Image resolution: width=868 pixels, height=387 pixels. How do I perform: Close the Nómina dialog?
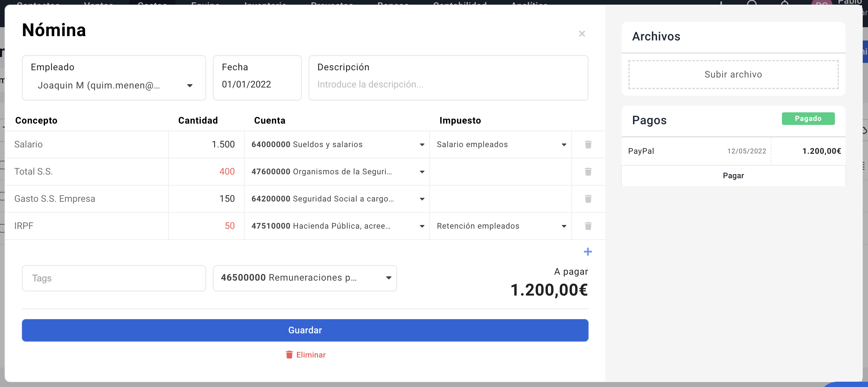point(582,33)
